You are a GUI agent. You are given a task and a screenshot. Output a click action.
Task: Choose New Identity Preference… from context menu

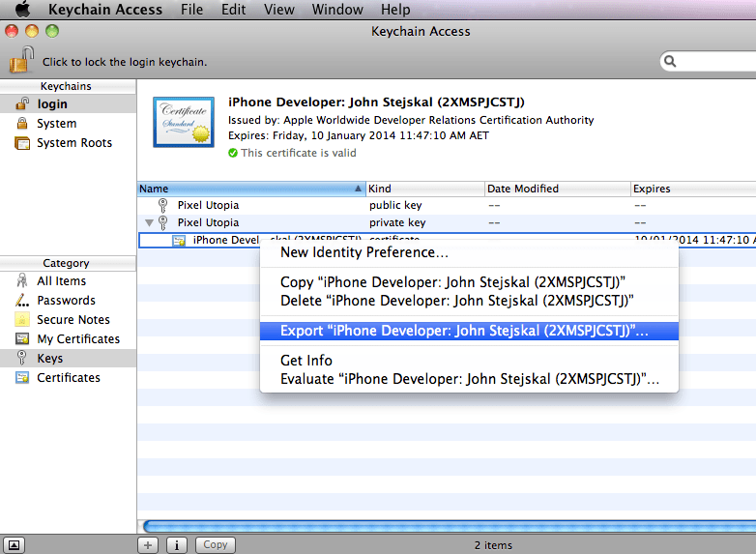pyautogui.click(x=469, y=252)
